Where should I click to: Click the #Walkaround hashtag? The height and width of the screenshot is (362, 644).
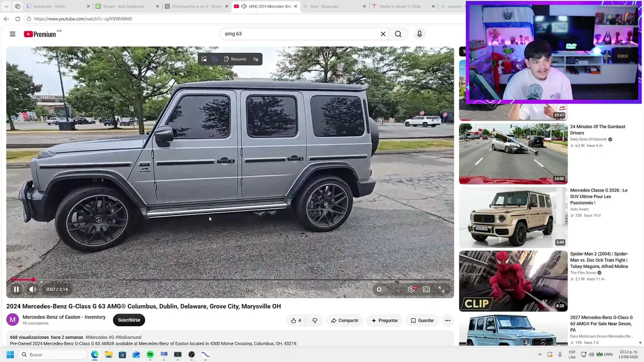point(128,337)
